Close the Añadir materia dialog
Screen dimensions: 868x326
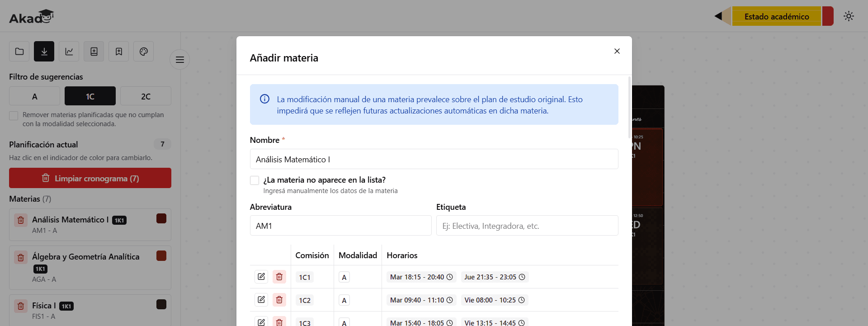point(617,51)
